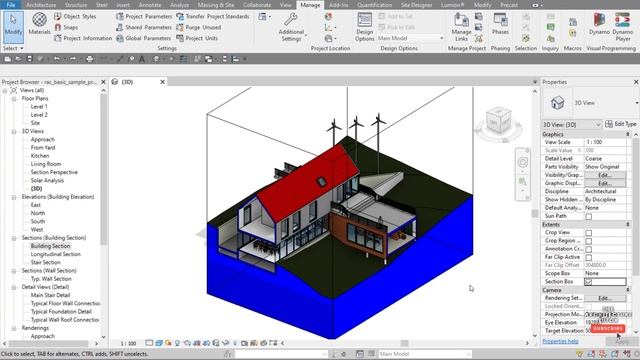Switch to the Collaborate ribbon tab
This screenshot has height=360, width=640.
click(257, 5)
